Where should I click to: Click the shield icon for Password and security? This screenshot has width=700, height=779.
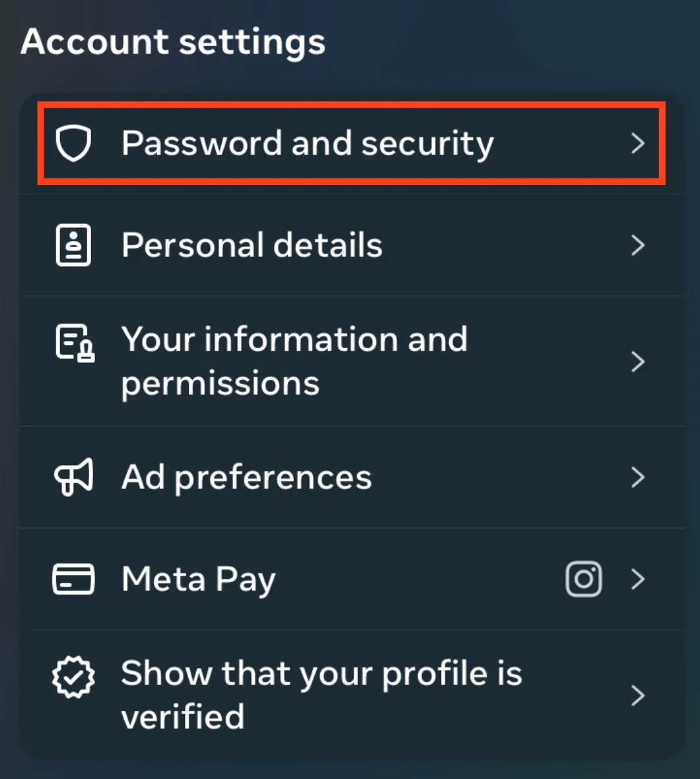pyautogui.click(x=73, y=143)
